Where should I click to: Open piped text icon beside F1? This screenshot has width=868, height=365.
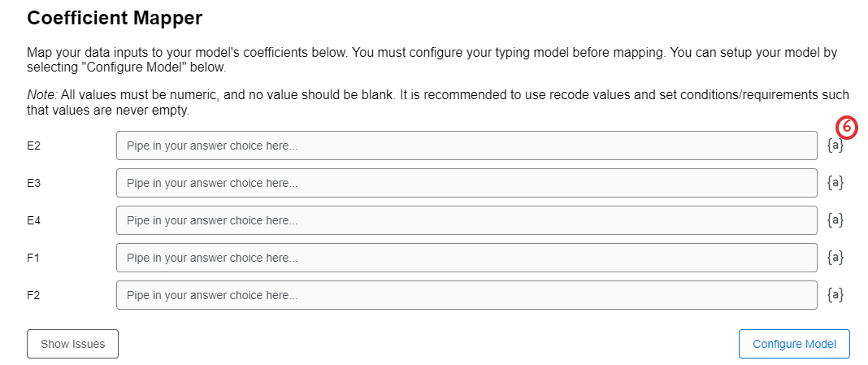pyautogui.click(x=835, y=258)
